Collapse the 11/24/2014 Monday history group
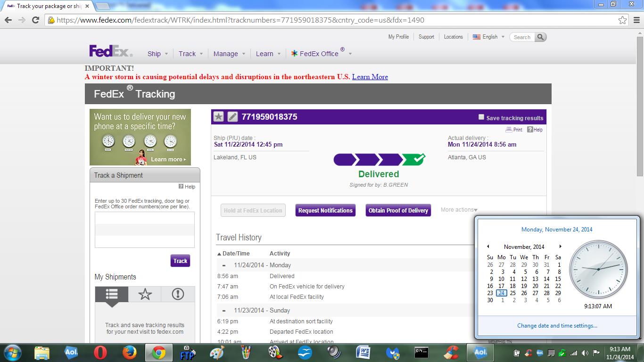Viewport: 644px width, 362px height. point(224,265)
